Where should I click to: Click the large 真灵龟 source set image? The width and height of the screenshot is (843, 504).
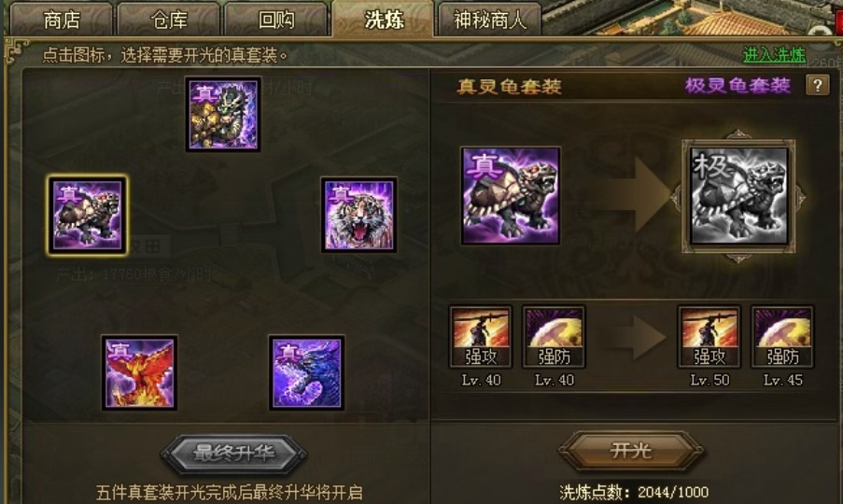coord(511,196)
